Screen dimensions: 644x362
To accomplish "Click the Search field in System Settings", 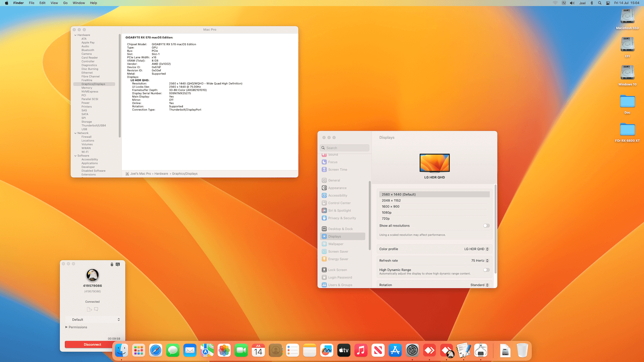I will [345, 148].
